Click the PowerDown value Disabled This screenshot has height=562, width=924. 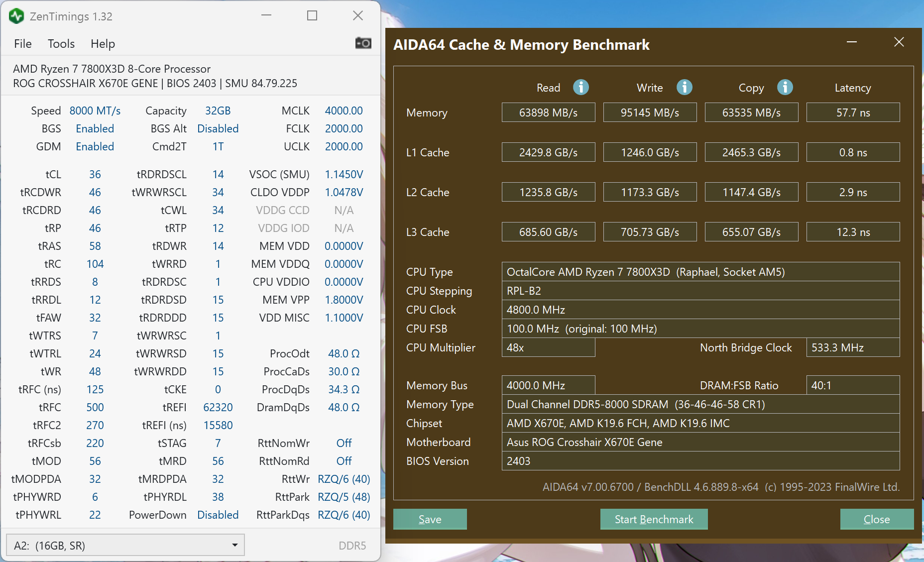[218, 515]
